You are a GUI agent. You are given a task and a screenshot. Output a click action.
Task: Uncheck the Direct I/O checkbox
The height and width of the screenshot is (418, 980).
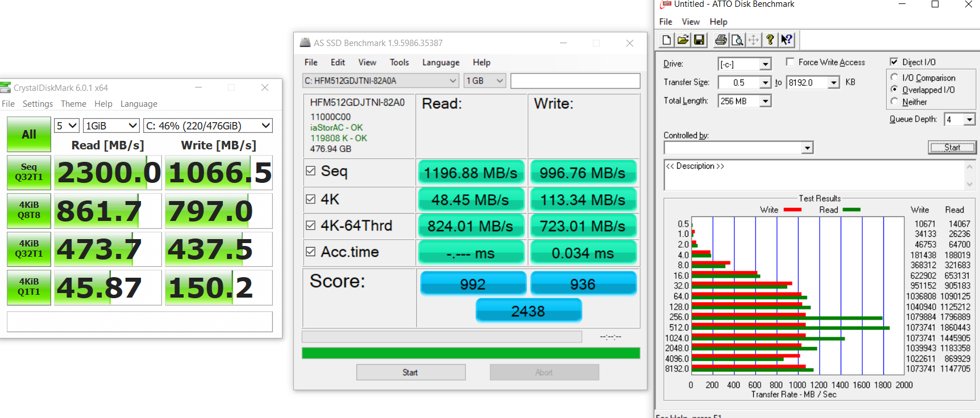click(x=894, y=61)
